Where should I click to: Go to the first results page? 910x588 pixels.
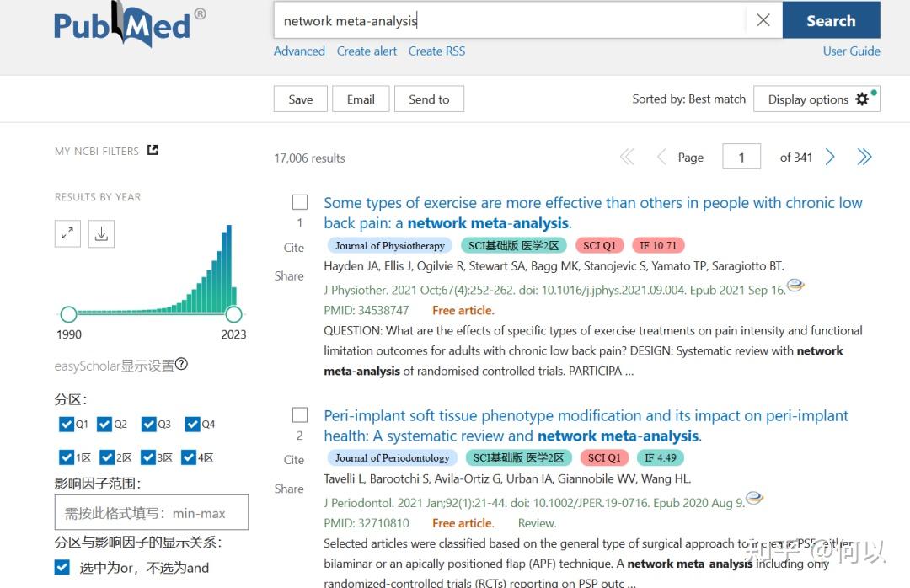click(x=627, y=157)
